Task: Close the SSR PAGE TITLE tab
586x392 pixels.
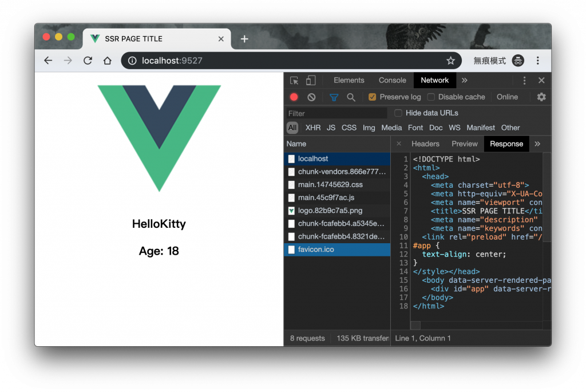Action: [x=221, y=39]
